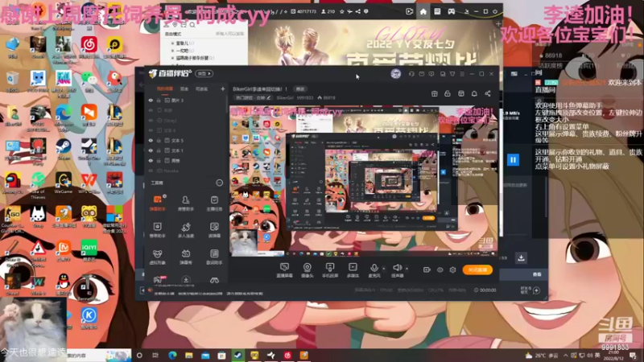Open the stream settings gear icon
Viewport: 644px width, 362px height.
coord(452,269)
